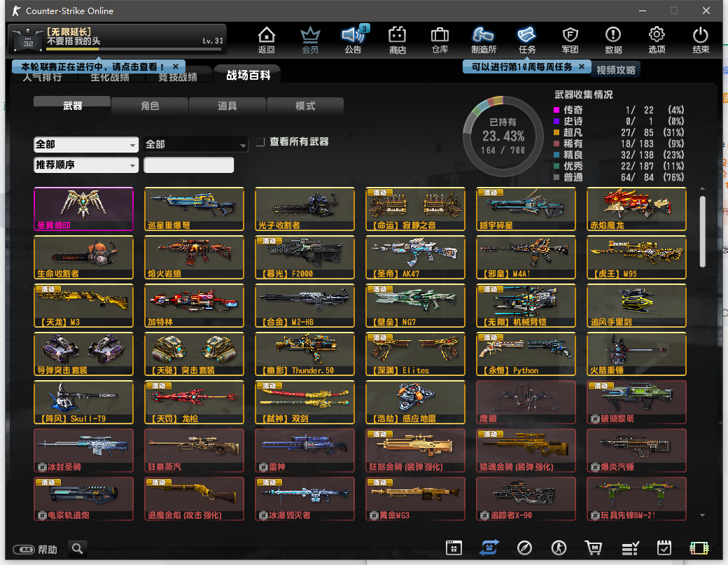Click the magnifier search icon at bottom
Screen dimensions: 728x565
click(x=78, y=549)
